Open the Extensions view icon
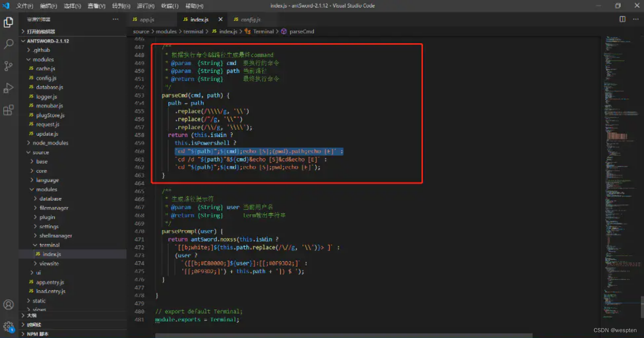This screenshot has height=338, width=644. [x=9, y=110]
